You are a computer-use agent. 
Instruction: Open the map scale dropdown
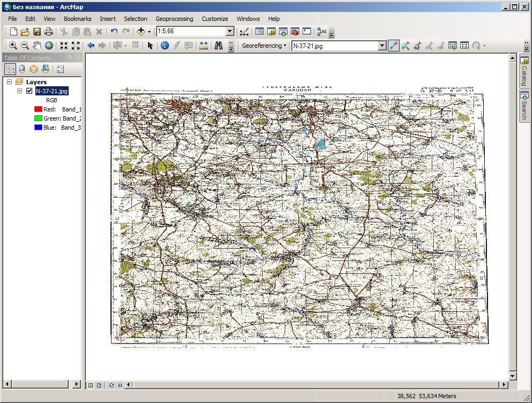tap(230, 31)
